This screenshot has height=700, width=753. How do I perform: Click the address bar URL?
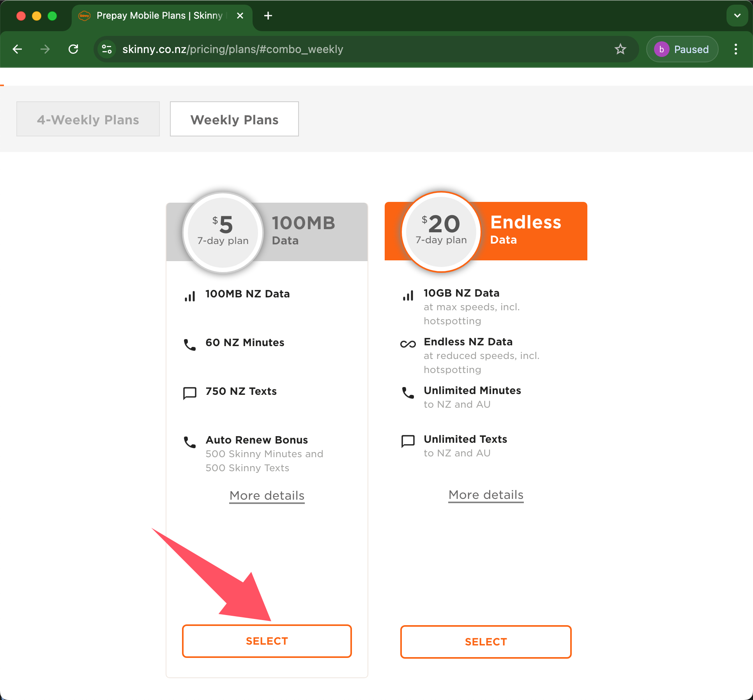point(233,49)
